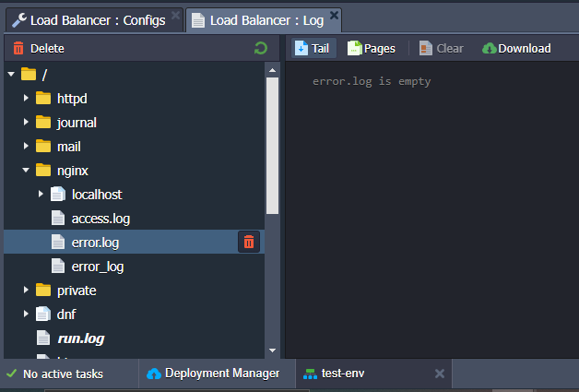Click the dnf file icon

[x=43, y=314]
